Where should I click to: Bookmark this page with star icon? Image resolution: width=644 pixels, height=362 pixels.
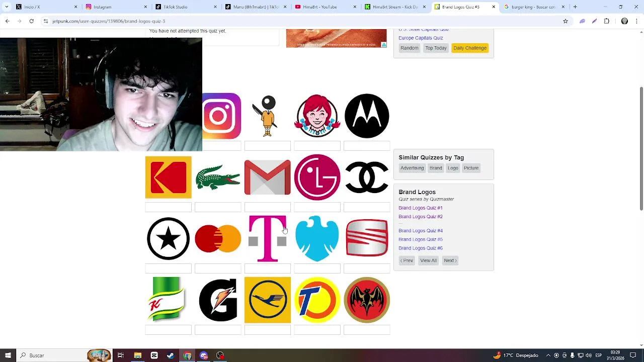(x=566, y=21)
